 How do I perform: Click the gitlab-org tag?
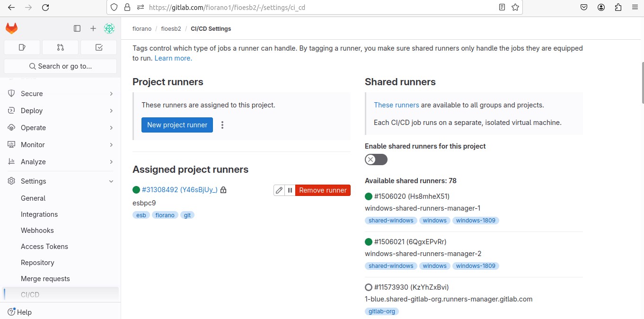382,311
